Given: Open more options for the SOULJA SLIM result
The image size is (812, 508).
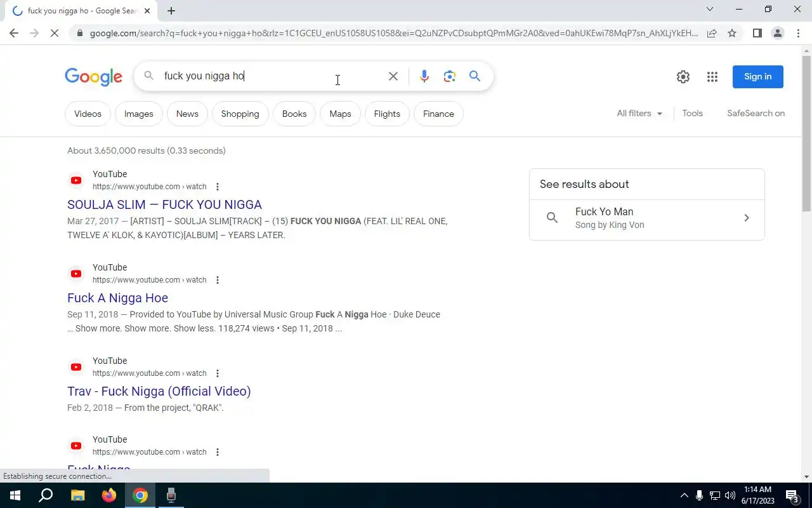Looking at the screenshot, I should [217, 187].
